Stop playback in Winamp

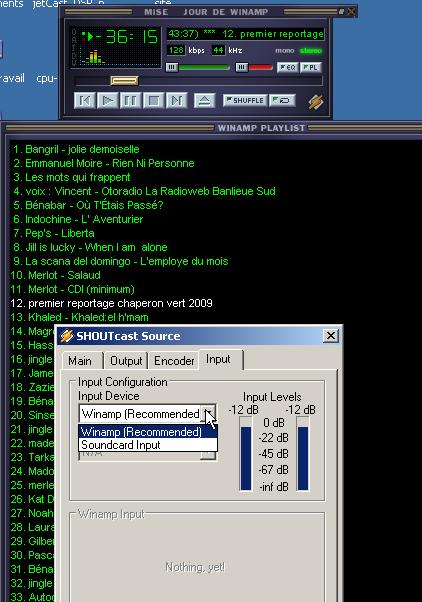[x=154, y=101]
